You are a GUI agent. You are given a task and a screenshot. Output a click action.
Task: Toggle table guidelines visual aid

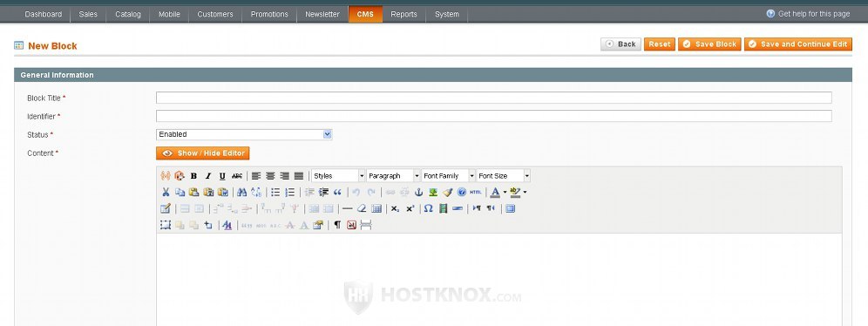coord(376,208)
